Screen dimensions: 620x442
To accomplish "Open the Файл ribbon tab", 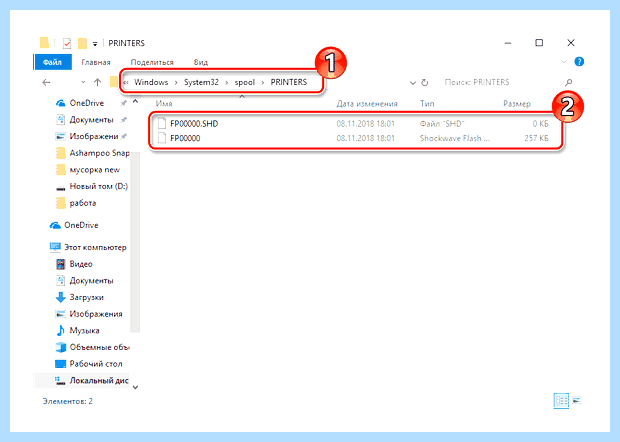I will pyautogui.click(x=53, y=62).
